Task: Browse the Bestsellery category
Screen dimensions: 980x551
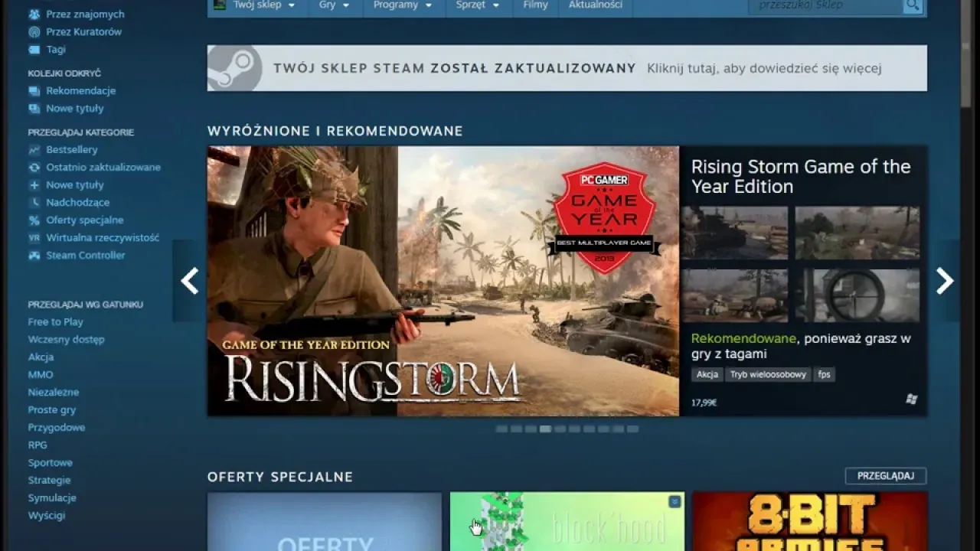Action: click(72, 150)
